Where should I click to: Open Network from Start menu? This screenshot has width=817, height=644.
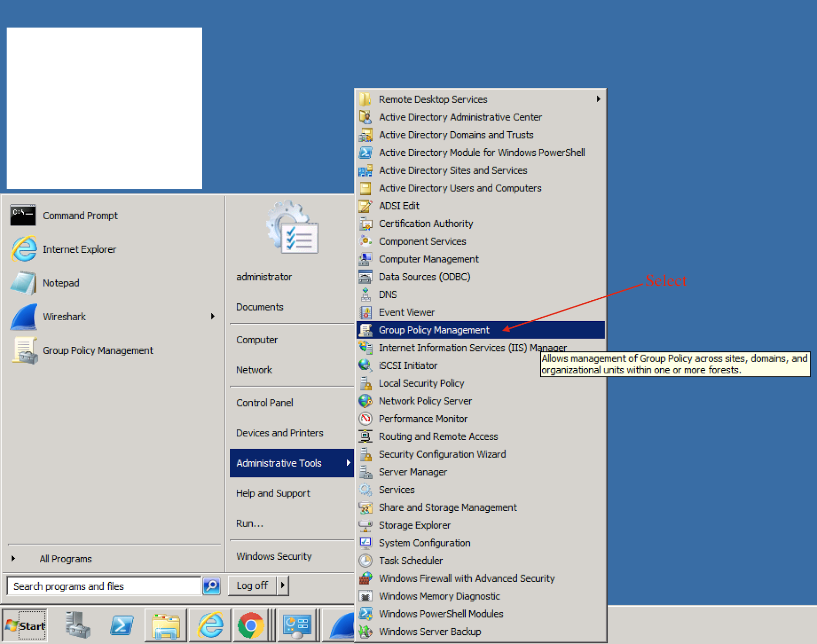254,370
